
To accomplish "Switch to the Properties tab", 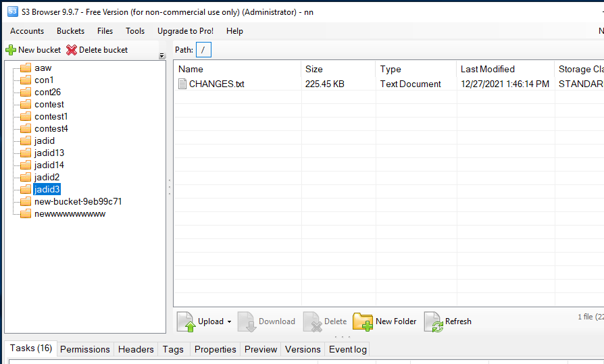I will click(x=216, y=349).
